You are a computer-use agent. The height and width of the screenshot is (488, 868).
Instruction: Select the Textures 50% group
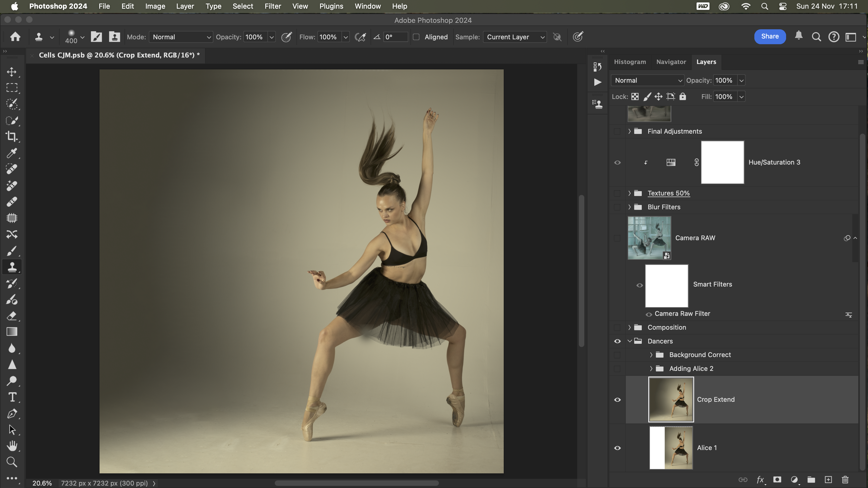click(669, 193)
